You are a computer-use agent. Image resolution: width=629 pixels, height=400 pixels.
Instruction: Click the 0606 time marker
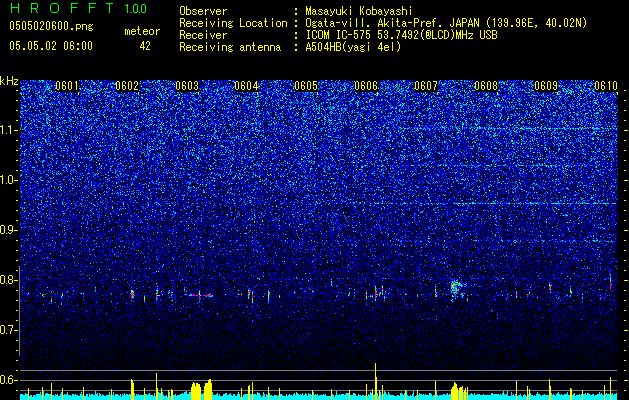pyautogui.click(x=366, y=86)
